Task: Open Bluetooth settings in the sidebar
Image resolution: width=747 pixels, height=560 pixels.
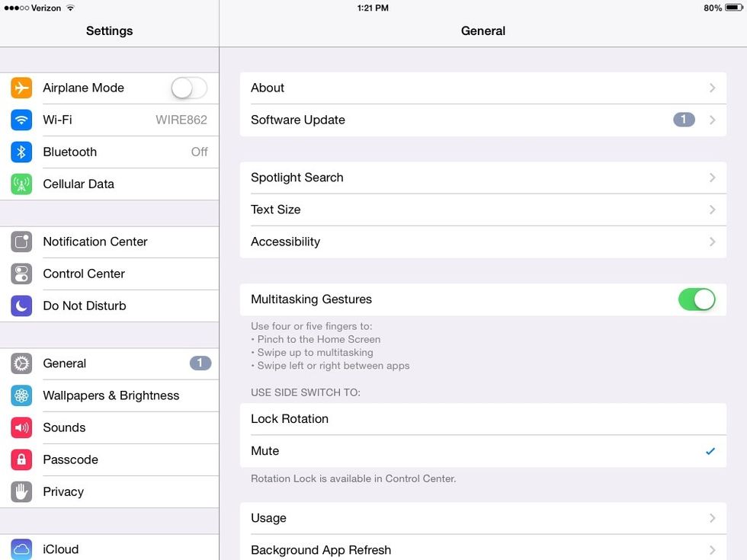Action: point(110,152)
